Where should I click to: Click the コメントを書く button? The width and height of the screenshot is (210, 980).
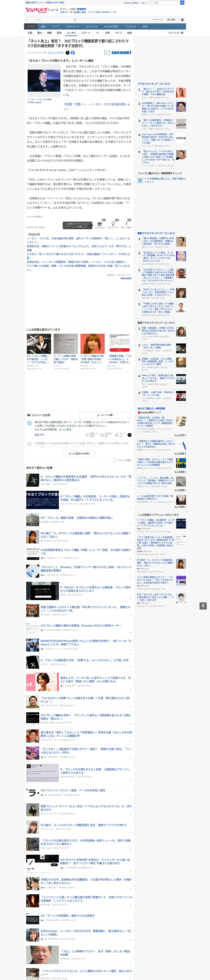point(105,415)
